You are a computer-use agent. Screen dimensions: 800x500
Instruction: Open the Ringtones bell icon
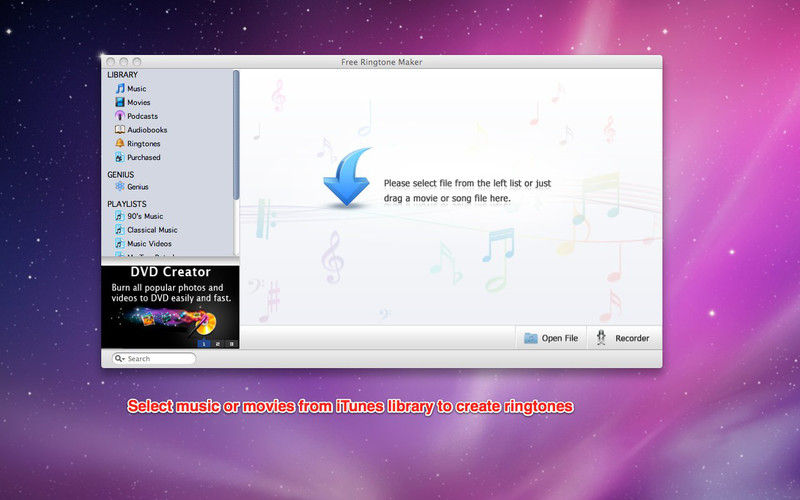point(120,144)
